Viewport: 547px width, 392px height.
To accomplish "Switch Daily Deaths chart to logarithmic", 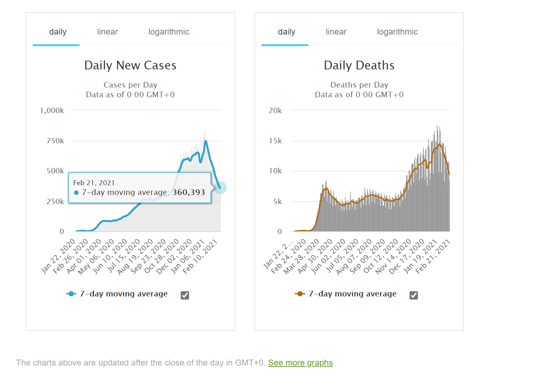I will [397, 32].
